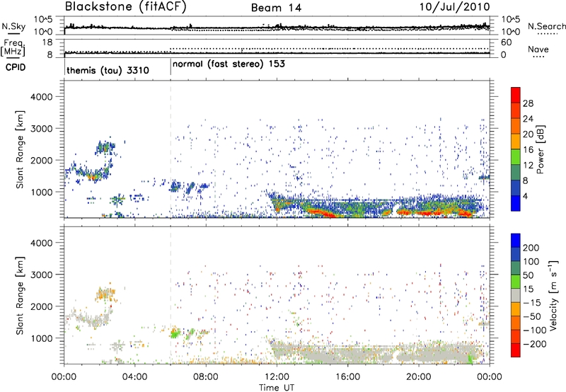
Task: Click the "Nave" legend label
Action: point(538,50)
